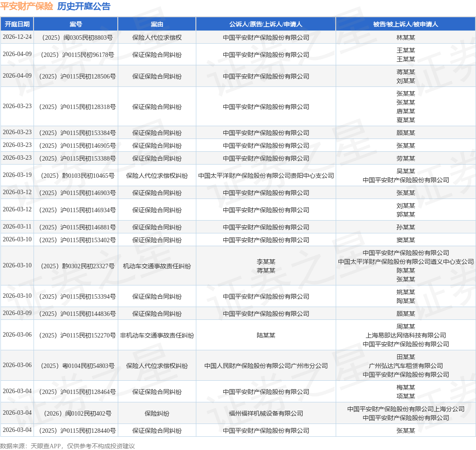Select the date 2026-03-09
This screenshot has height=450, width=476.
coord(17,313)
